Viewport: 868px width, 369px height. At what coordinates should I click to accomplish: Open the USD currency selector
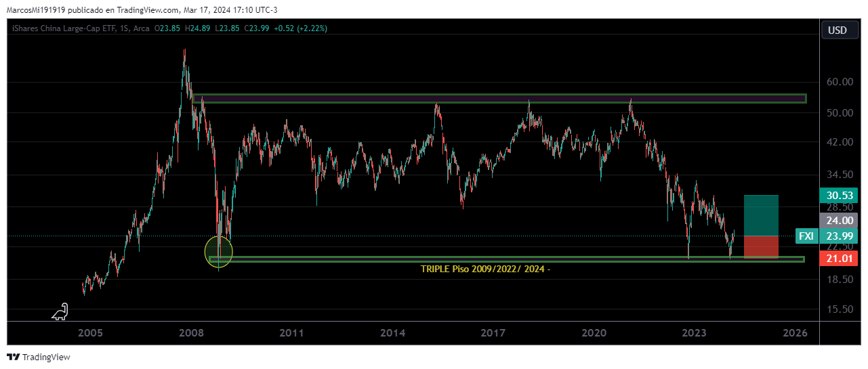click(838, 30)
